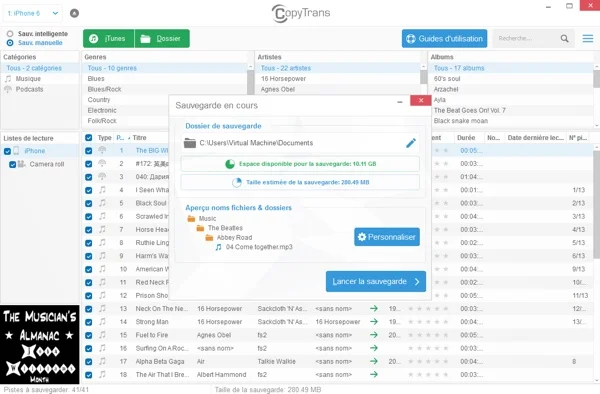Click green arrow for Surfing On A Roc.. track

[374, 348]
